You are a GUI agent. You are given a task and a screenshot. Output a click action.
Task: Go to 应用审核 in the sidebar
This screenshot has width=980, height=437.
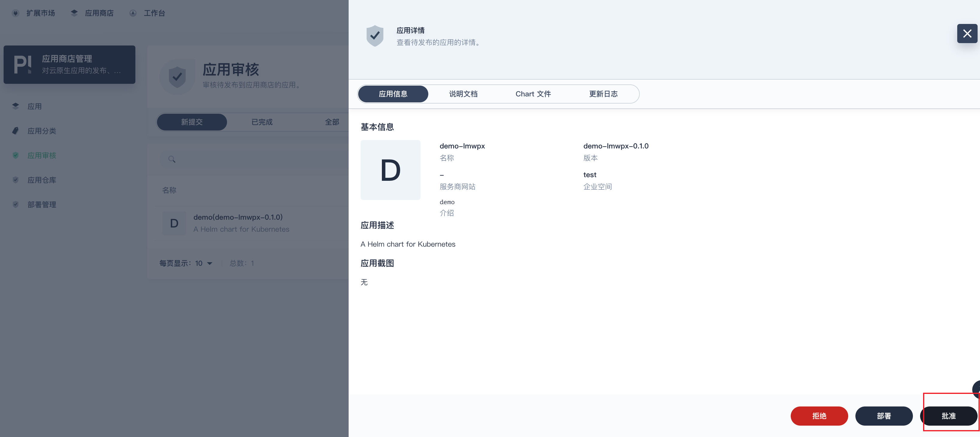(42, 156)
